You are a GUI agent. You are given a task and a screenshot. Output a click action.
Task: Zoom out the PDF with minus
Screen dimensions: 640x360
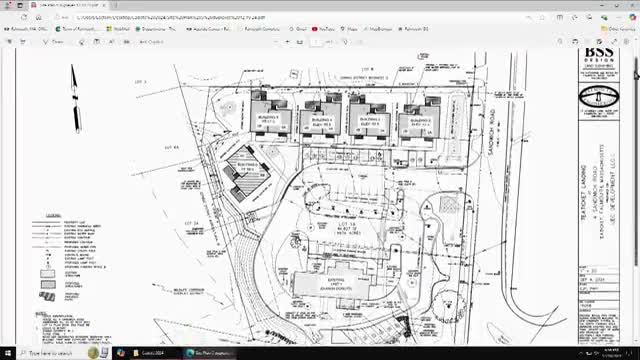click(x=276, y=42)
